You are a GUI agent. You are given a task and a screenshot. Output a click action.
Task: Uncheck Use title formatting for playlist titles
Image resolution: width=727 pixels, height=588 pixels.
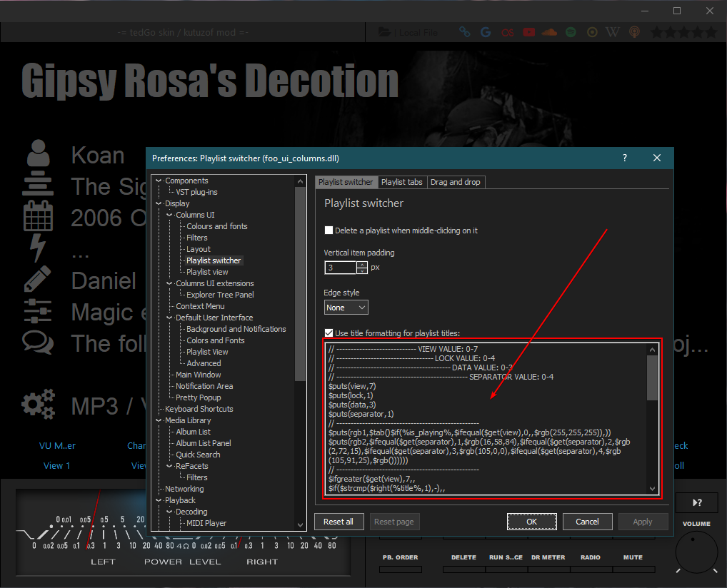click(x=329, y=333)
